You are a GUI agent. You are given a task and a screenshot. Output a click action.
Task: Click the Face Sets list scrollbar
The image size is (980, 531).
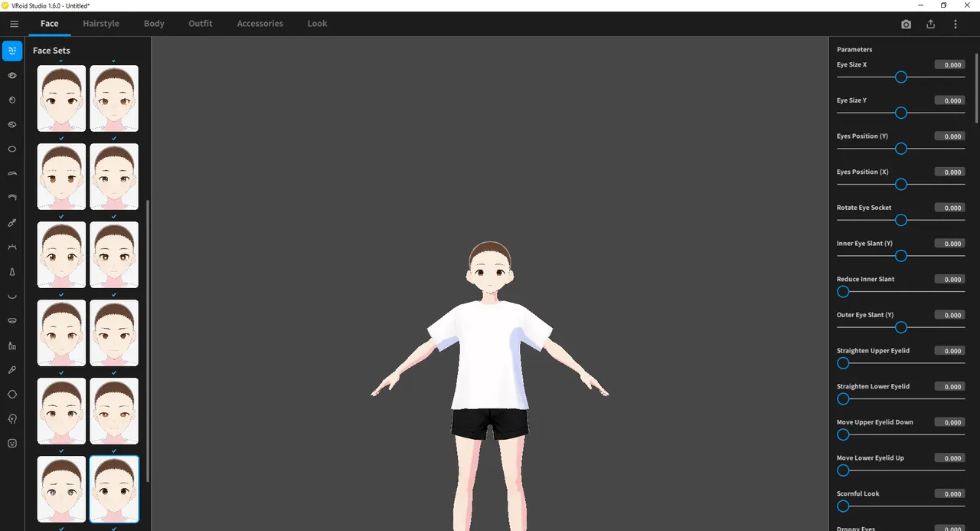tap(148, 342)
